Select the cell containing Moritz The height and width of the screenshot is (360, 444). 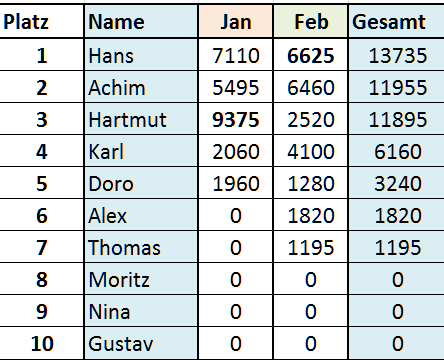(141, 279)
